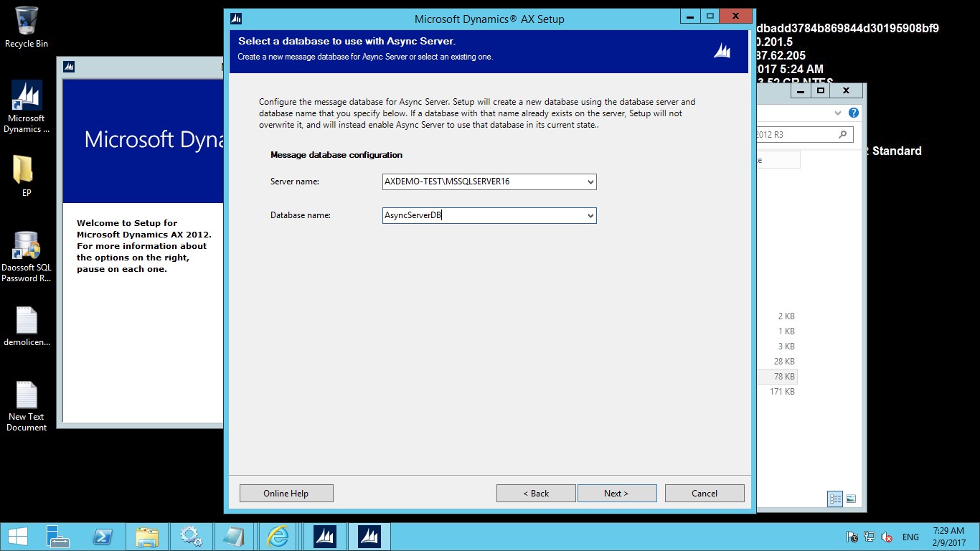
Task: Switch to the non-highlighted Dynamics AX taskbar button
Action: [325, 537]
